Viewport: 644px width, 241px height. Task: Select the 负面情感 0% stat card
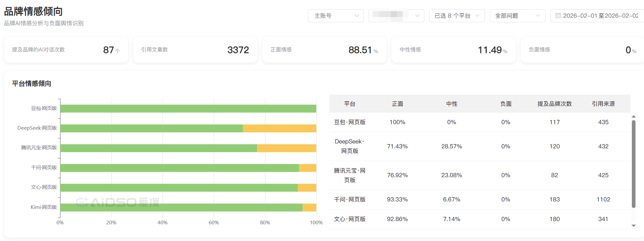582,50
